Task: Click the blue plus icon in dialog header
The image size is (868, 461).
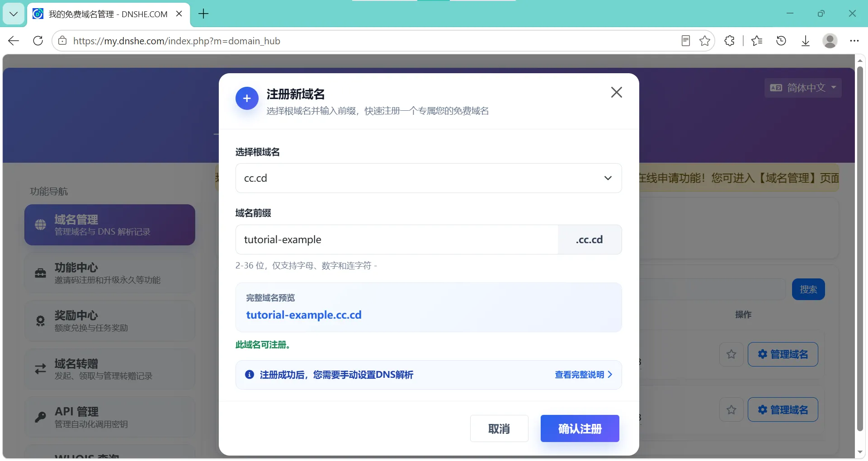Action: [x=247, y=99]
